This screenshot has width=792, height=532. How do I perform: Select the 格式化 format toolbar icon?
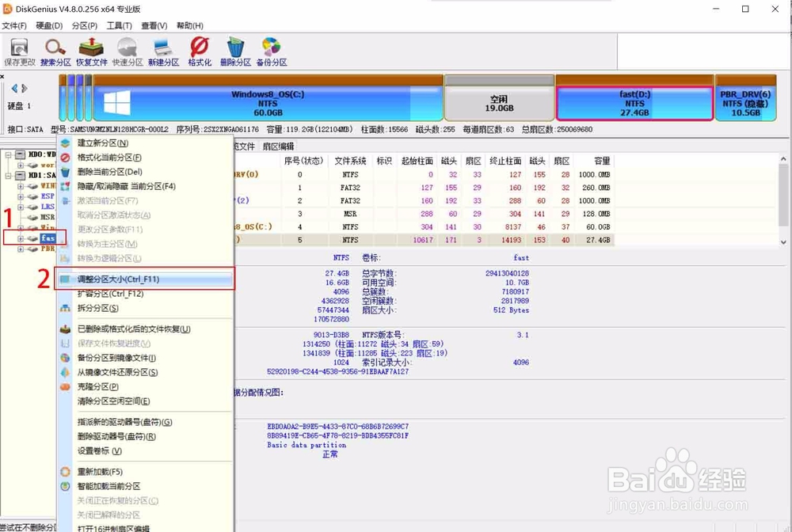(x=198, y=49)
